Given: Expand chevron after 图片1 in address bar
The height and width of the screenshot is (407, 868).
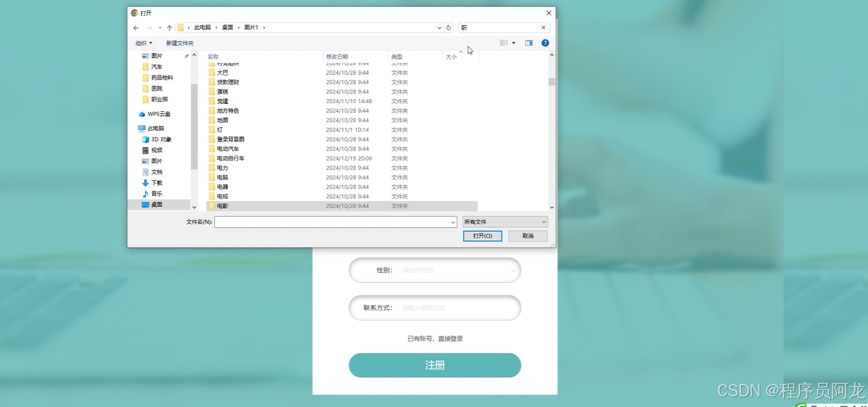Looking at the screenshot, I should pos(264,28).
